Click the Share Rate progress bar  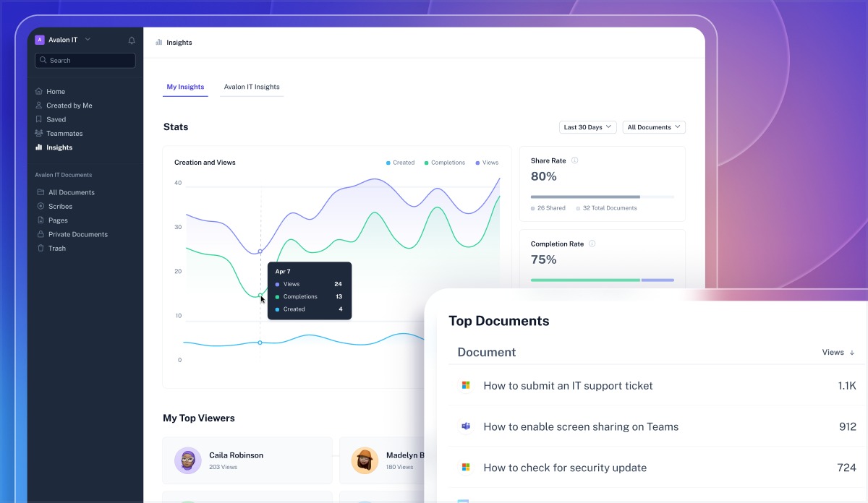(603, 197)
